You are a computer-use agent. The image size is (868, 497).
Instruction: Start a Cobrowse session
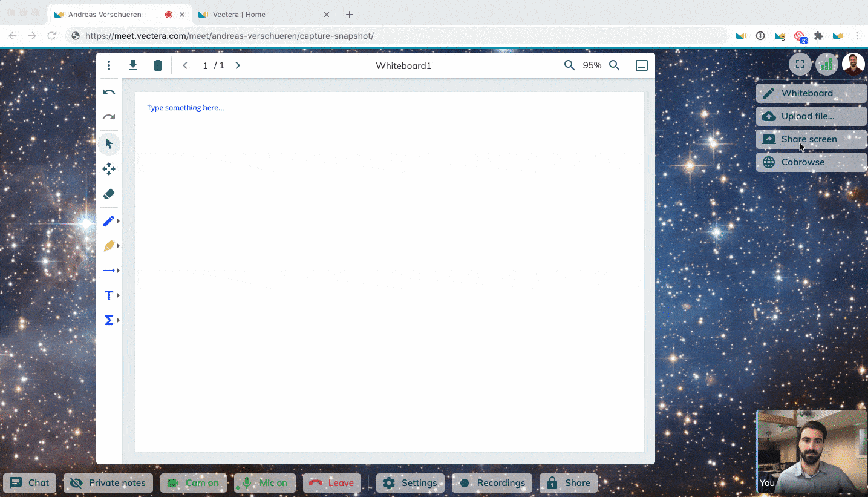pyautogui.click(x=811, y=162)
